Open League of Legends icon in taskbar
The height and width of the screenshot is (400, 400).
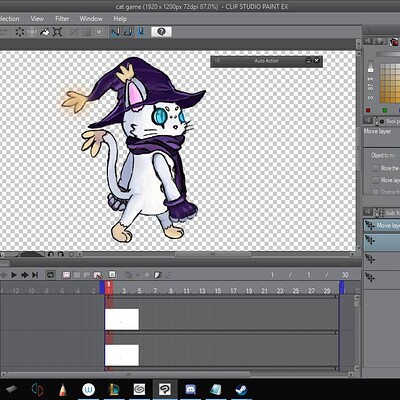[x=114, y=389]
